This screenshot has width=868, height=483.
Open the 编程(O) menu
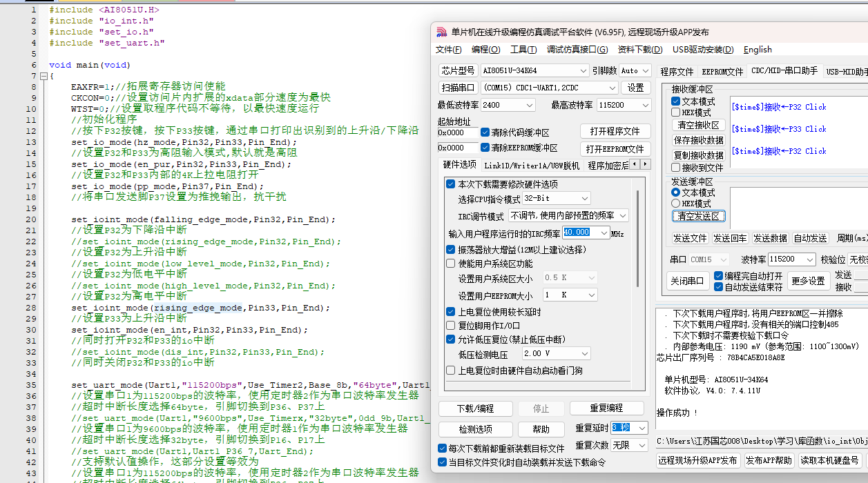coord(486,50)
